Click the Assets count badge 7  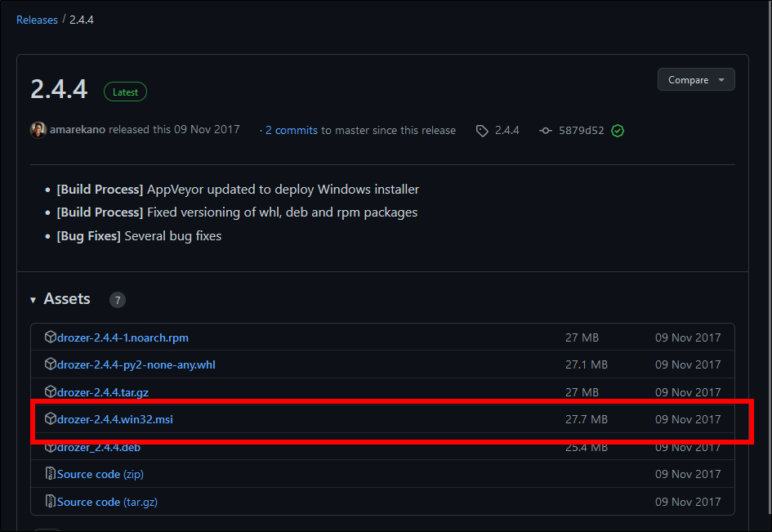[x=117, y=300]
